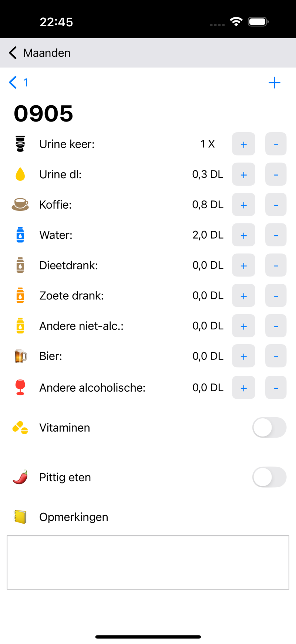Go back via the Maanden chevron
This screenshot has height=644, width=296.
click(x=13, y=53)
